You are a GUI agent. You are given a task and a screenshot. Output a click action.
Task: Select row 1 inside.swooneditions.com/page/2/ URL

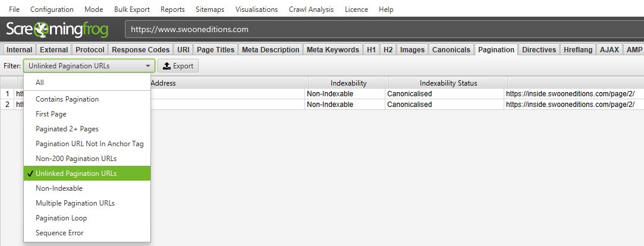pyautogui.click(x=570, y=94)
